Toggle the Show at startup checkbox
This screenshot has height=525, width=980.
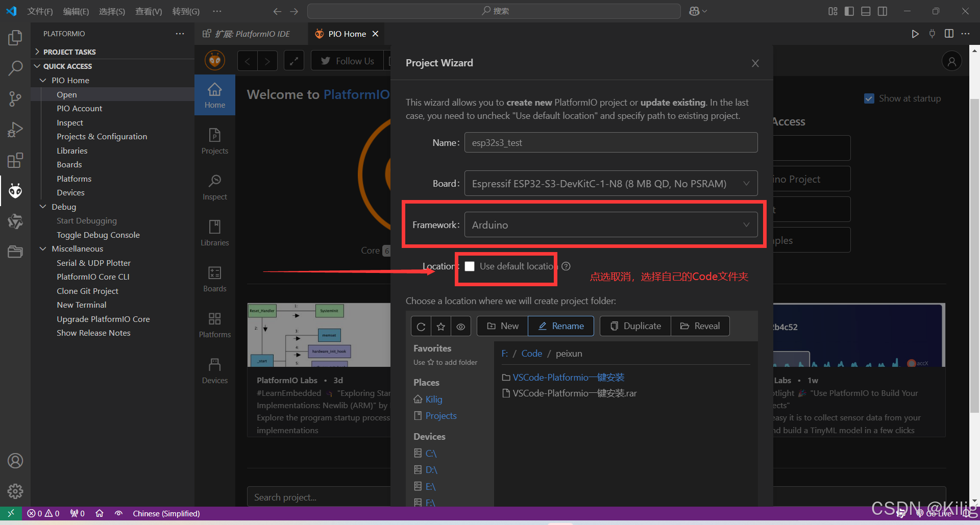869,98
